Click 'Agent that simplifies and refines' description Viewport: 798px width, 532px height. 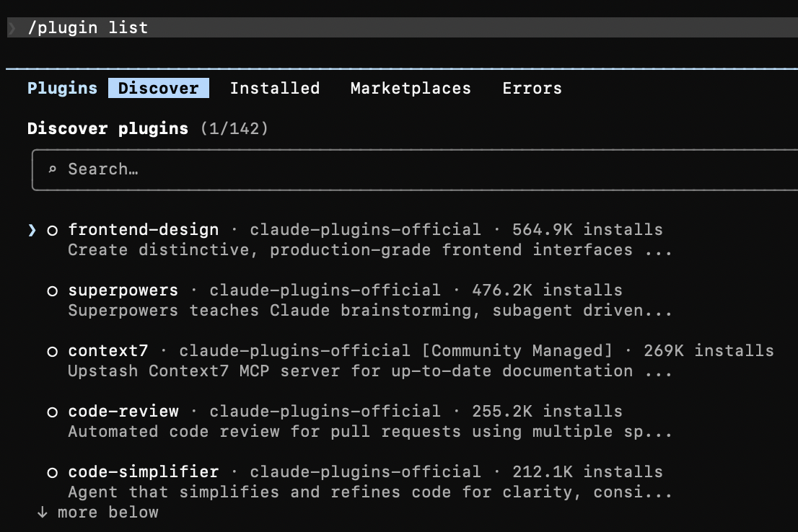coord(370,492)
